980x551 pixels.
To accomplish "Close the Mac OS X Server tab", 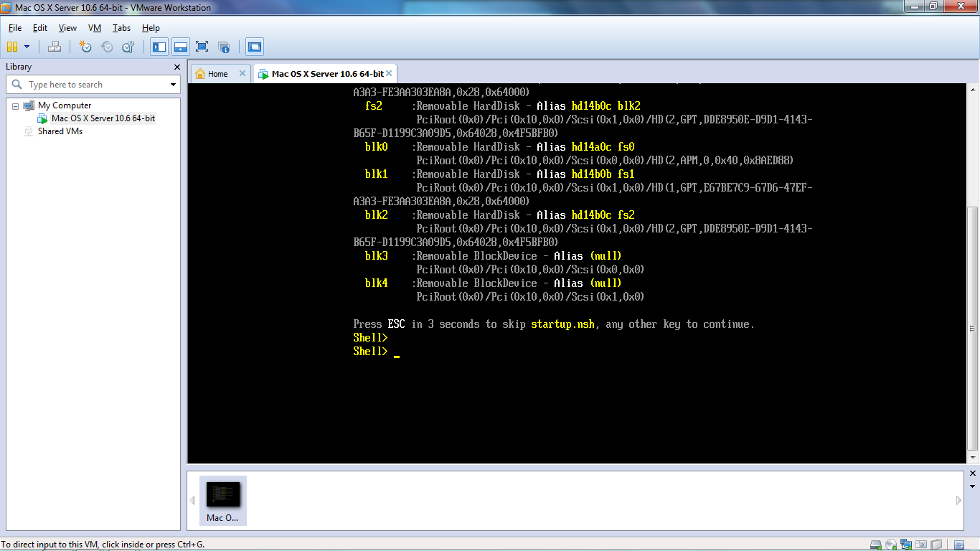I will click(x=389, y=73).
